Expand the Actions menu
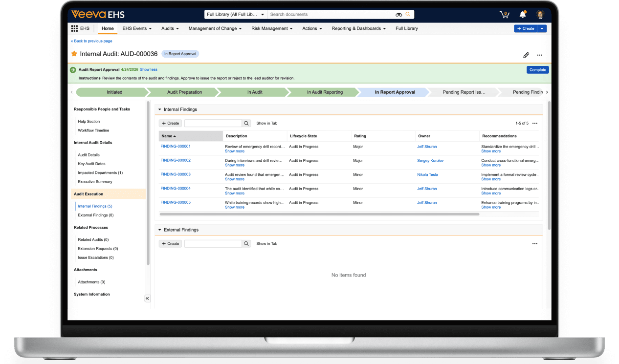Image resolution: width=619 pixels, height=364 pixels. coord(312,28)
